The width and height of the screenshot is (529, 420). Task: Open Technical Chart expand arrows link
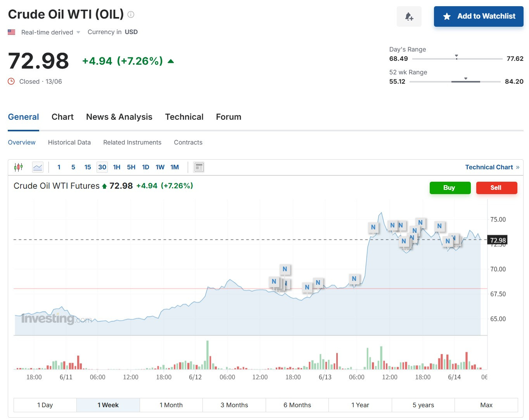[x=517, y=167]
